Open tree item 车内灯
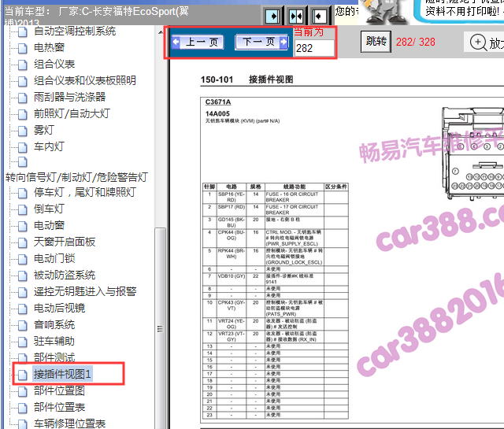 [49, 147]
